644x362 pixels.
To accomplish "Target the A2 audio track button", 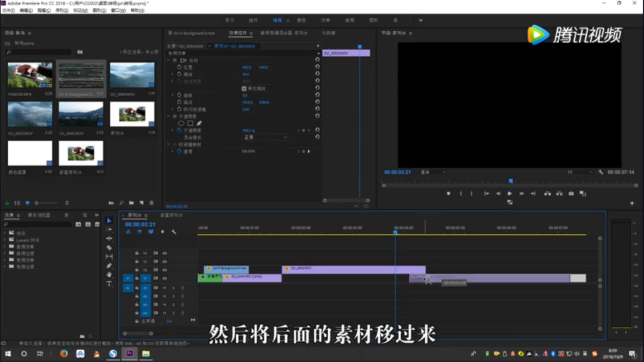I will (145, 297).
